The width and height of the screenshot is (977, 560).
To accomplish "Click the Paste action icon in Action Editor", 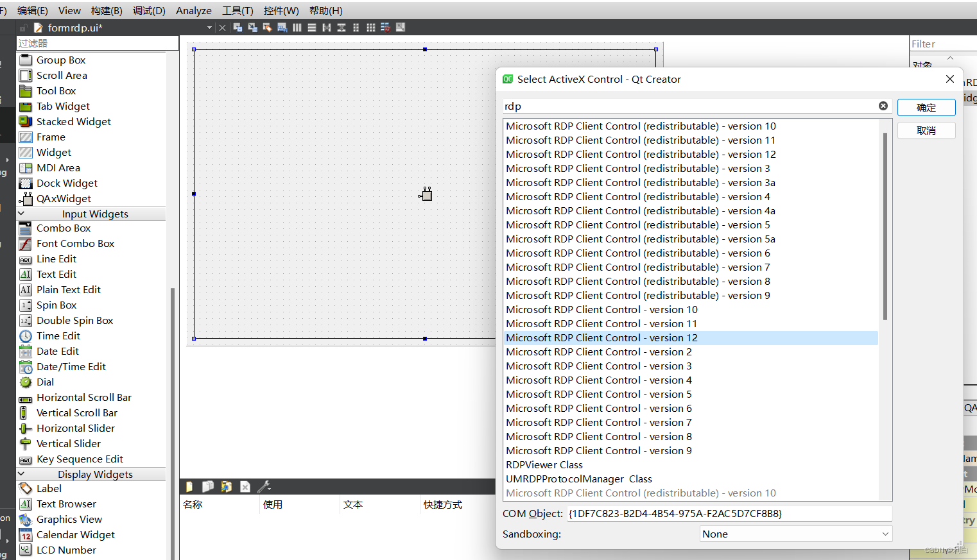I will [x=227, y=487].
